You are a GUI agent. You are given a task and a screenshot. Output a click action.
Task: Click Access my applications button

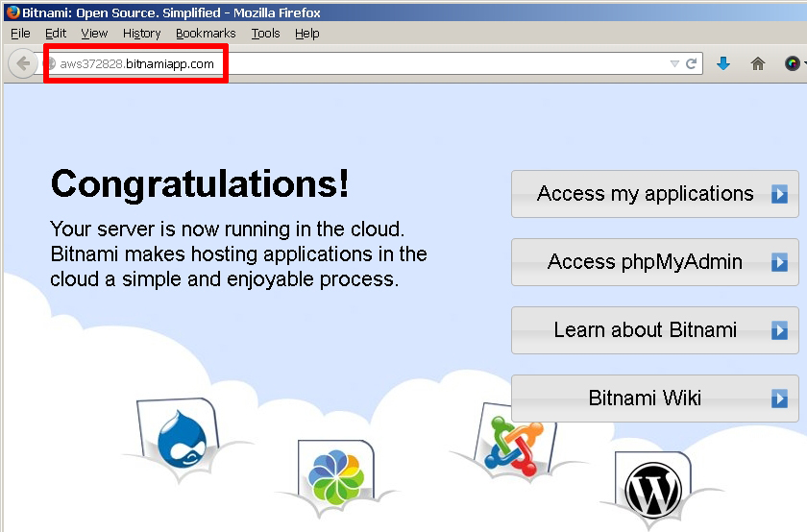pos(654,194)
